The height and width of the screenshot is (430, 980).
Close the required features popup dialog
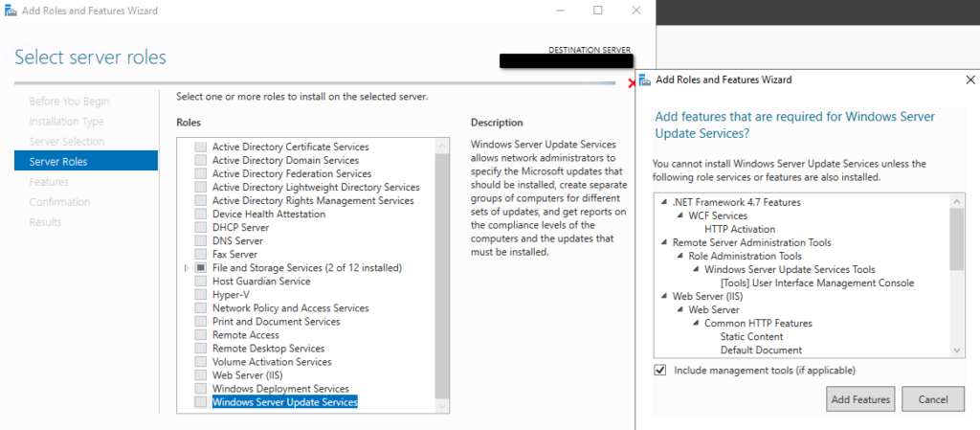pyautogui.click(x=970, y=80)
